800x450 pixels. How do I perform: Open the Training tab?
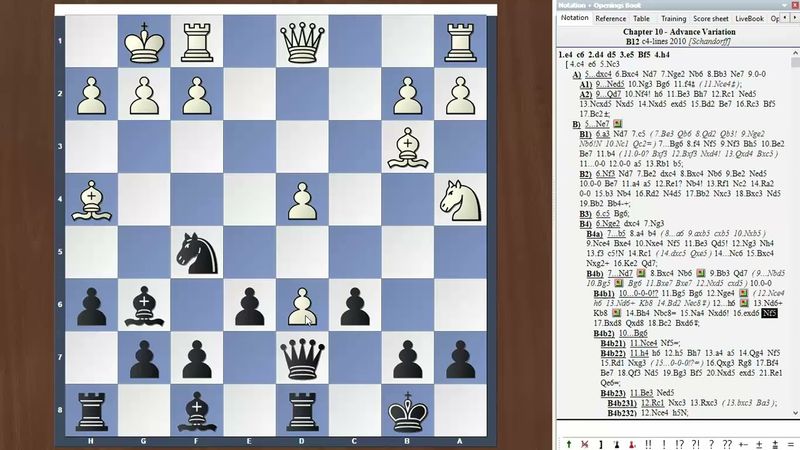[x=673, y=18]
